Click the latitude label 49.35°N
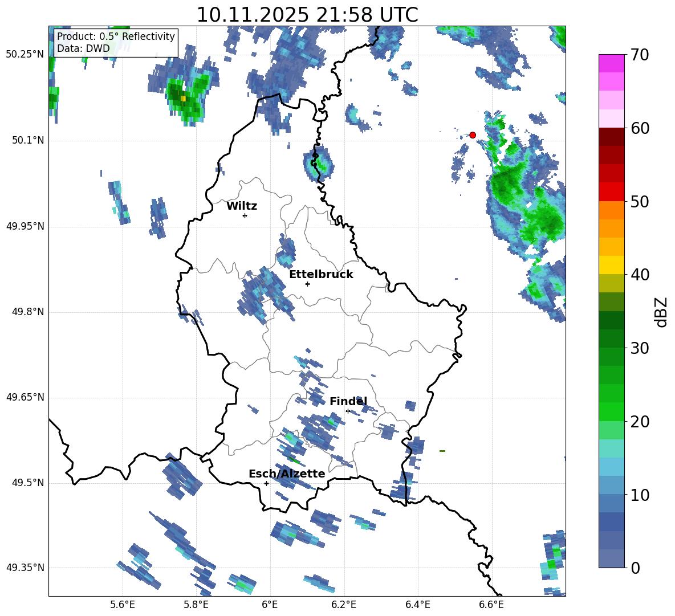Viewport: 675px width, 616px height. [x=25, y=568]
